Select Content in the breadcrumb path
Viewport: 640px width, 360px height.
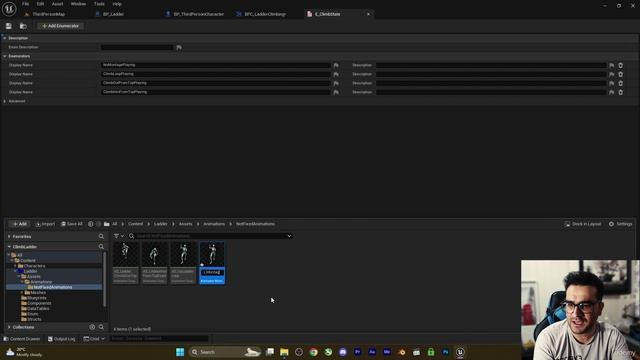(x=136, y=224)
